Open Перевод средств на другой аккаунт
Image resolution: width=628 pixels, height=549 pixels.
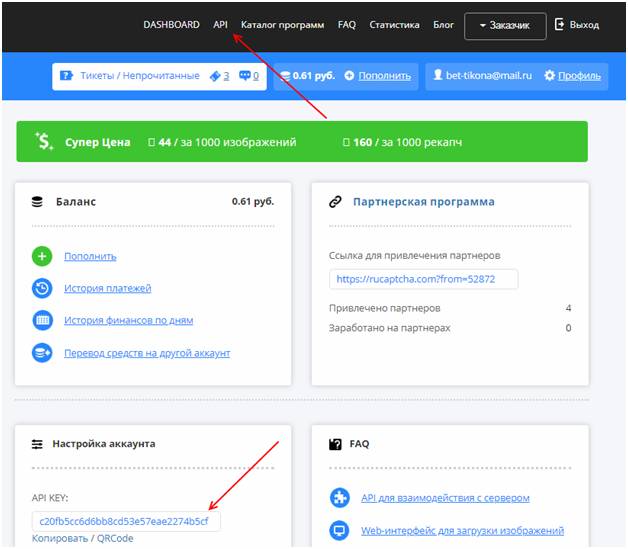click(x=147, y=353)
